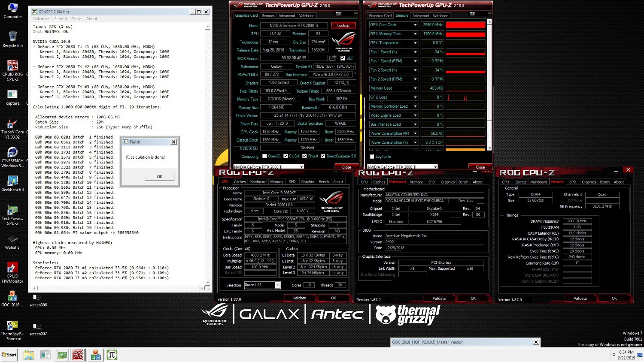
Task: Toggle the PhysX checkbox
Action: tap(304, 156)
